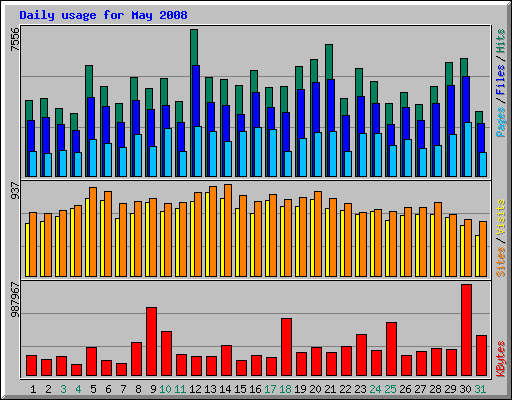Click the red KBytes bar for day 25
Image resolution: width=512 pixels, height=400 pixels.
tap(391, 349)
